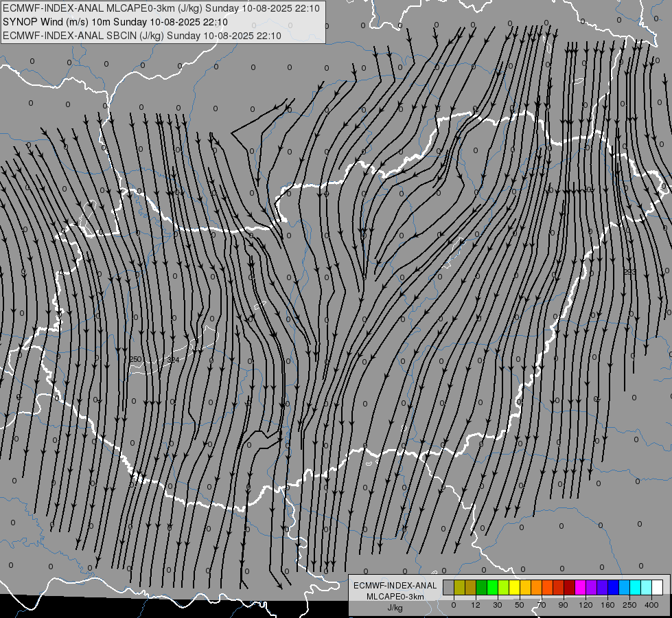Click the legend scale label '90'

pyautogui.click(x=563, y=605)
